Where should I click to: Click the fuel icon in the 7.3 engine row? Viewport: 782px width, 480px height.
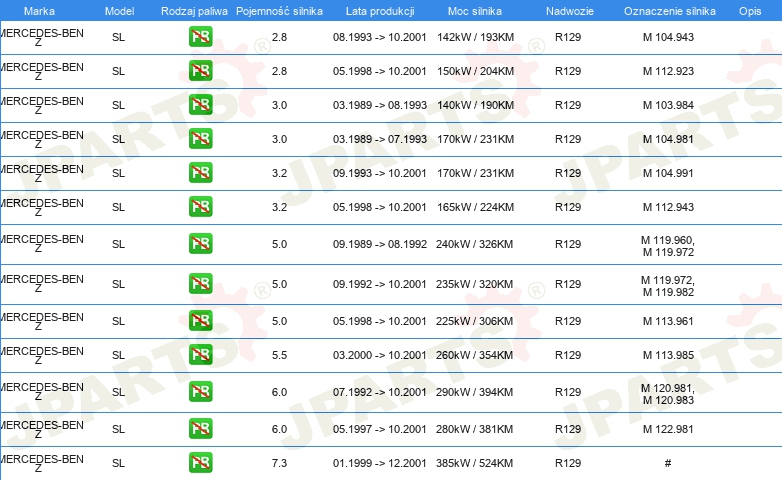(200, 463)
